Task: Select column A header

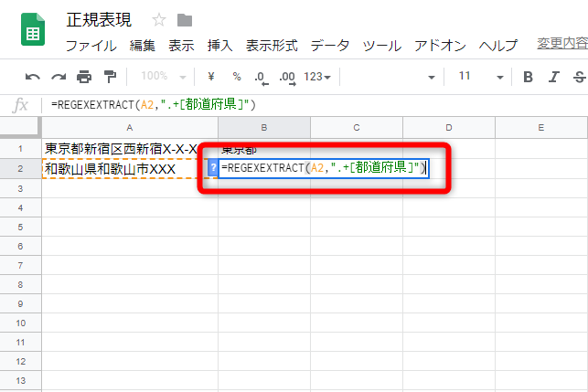Action: click(130, 128)
